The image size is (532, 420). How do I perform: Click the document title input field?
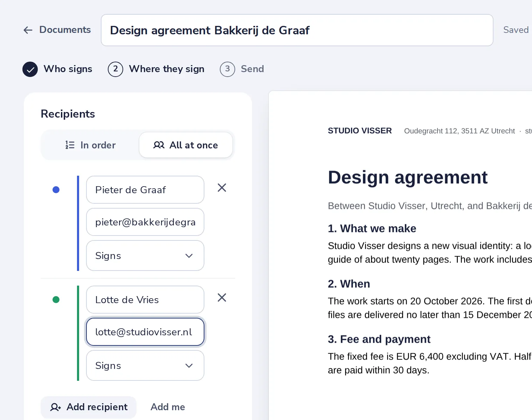(297, 30)
